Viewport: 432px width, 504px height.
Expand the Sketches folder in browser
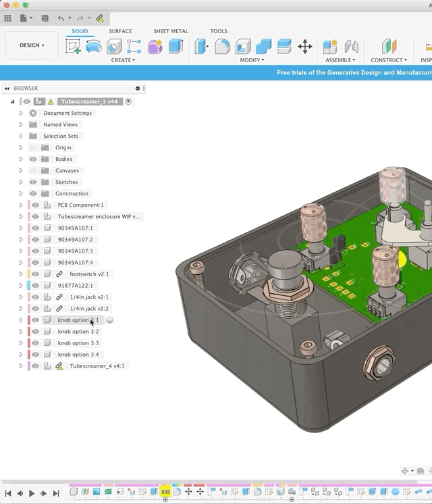click(21, 182)
